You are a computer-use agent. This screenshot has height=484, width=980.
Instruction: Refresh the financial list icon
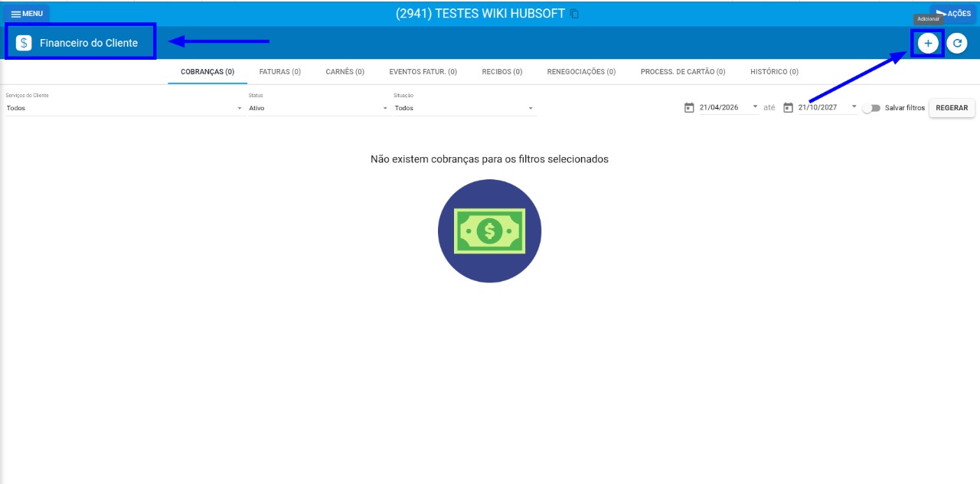pyautogui.click(x=956, y=44)
